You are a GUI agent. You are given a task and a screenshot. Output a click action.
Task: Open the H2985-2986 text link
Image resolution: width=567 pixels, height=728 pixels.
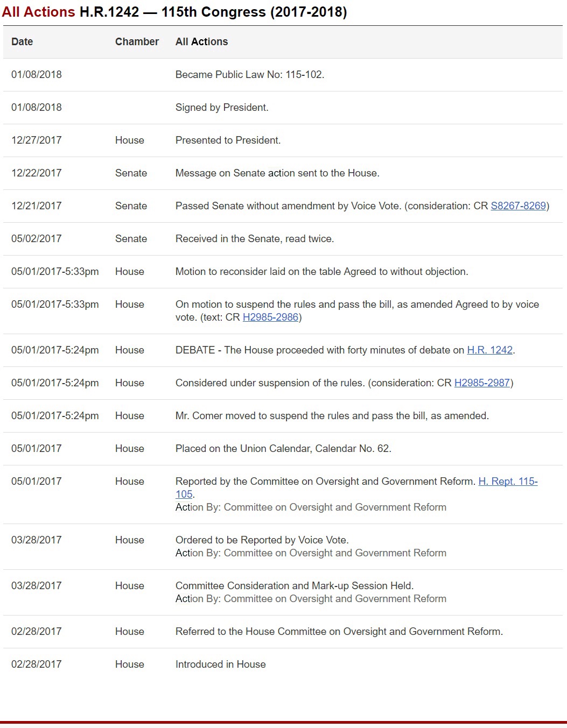point(270,317)
